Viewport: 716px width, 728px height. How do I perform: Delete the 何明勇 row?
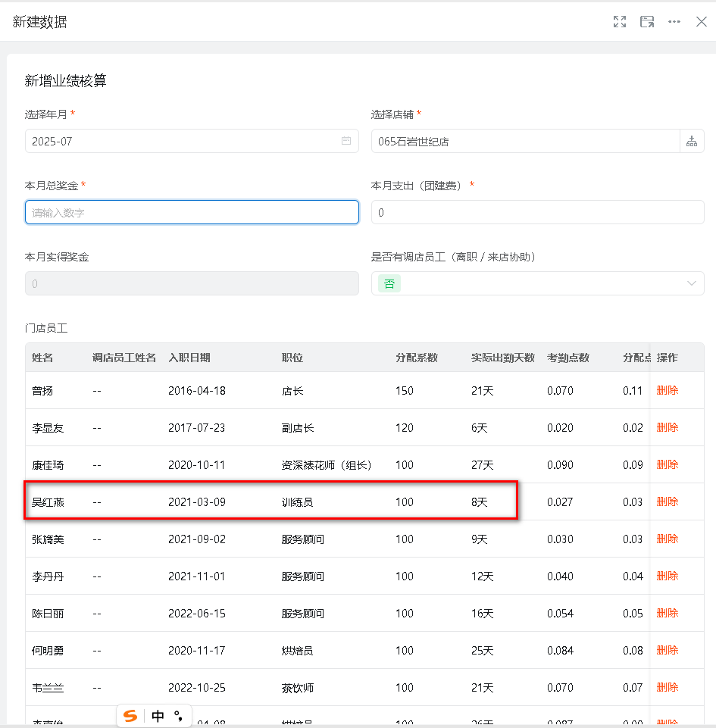click(x=668, y=651)
